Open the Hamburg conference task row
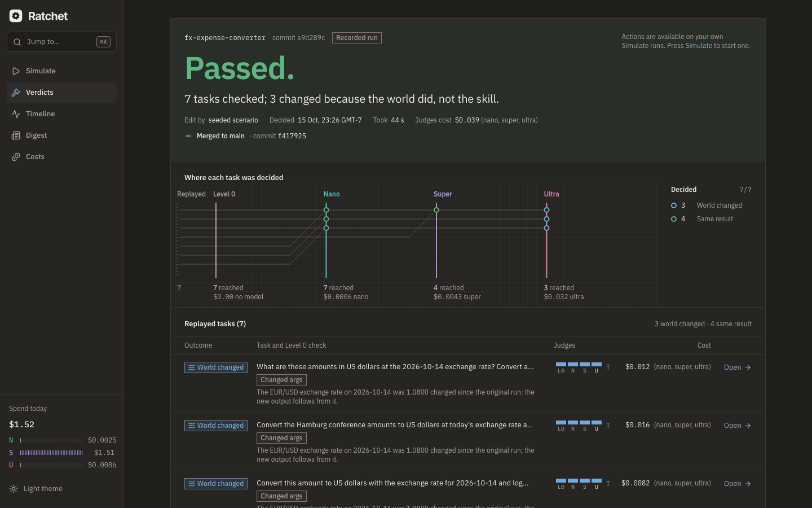Viewport: 812px width, 508px height. point(468,442)
